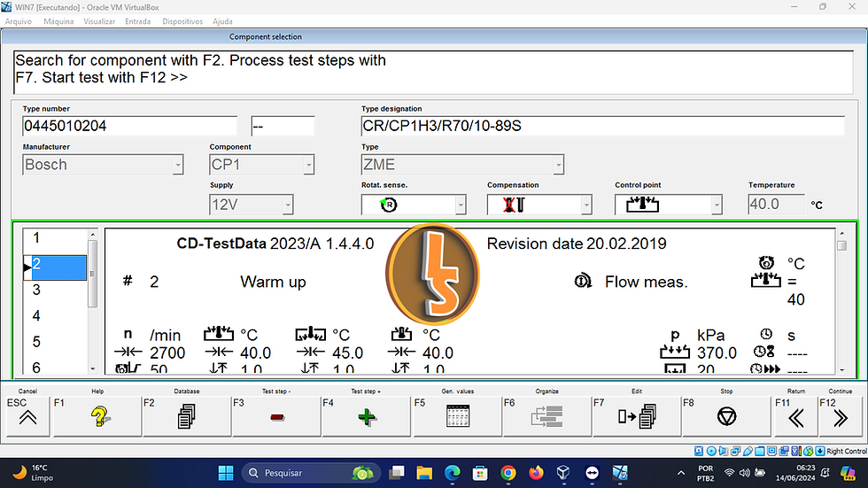This screenshot has width=868, height=488.
Task: Click the F6 Organize icon
Action: (547, 416)
